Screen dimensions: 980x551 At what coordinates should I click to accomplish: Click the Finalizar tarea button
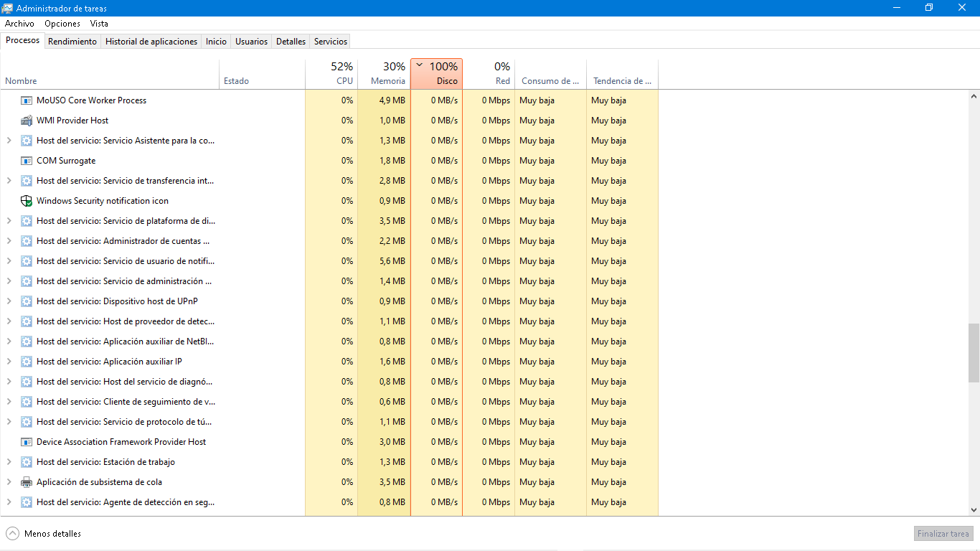(943, 534)
